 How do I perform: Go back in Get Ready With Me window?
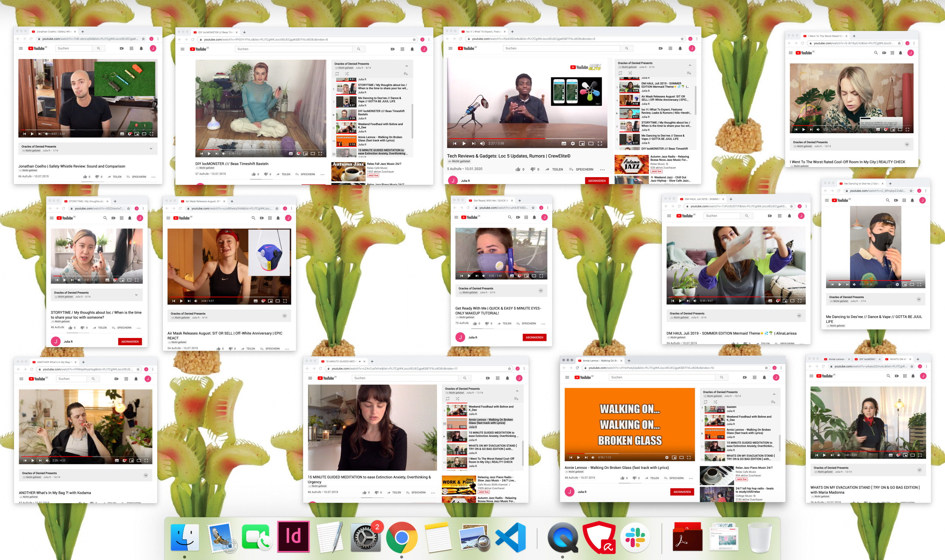[x=455, y=208]
